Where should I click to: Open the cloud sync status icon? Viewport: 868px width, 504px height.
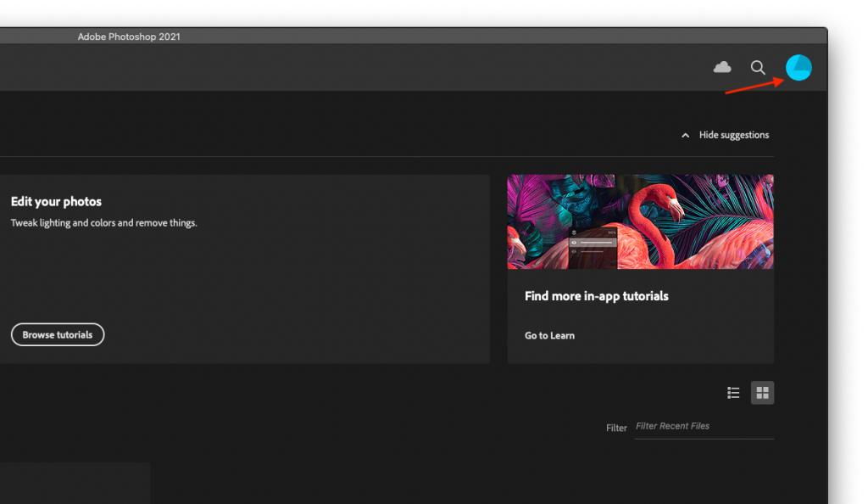pos(722,67)
